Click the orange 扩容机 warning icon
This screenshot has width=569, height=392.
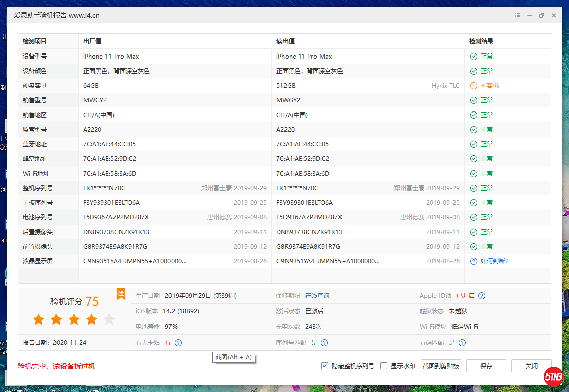[x=473, y=86]
